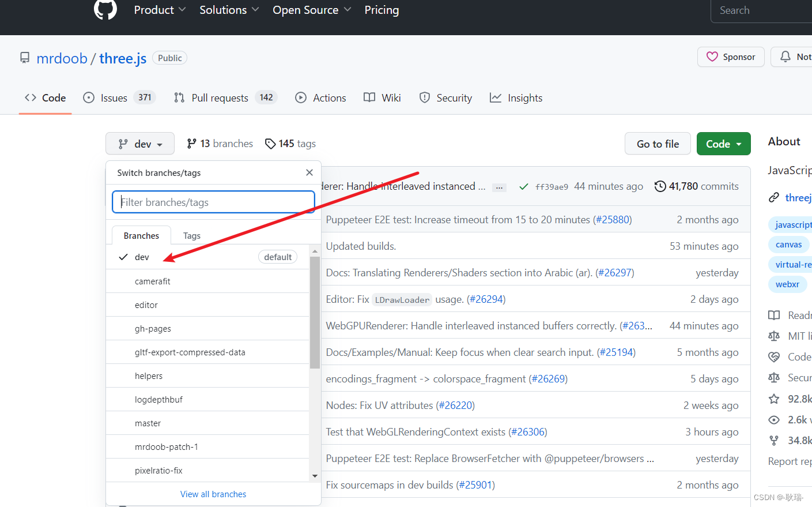Select the mrdoob-patch-1 branch
This screenshot has height=507, width=812.
tap(207, 446)
